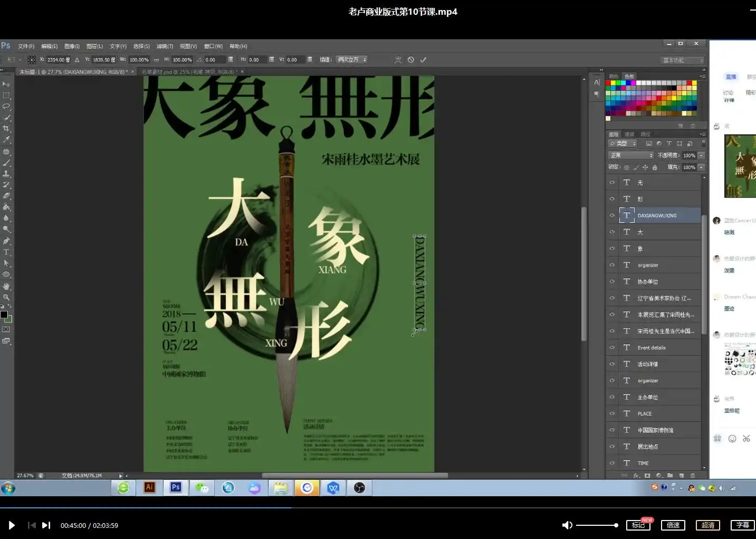Open the layer filter type dropdown
This screenshot has width=756, height=539.
623,143
